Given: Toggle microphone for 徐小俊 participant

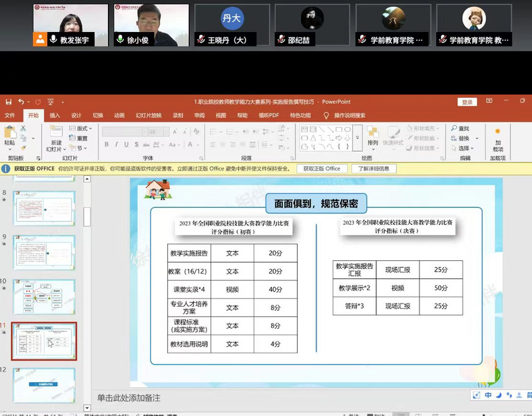Looking at the screenshot, I should point(121,40).
